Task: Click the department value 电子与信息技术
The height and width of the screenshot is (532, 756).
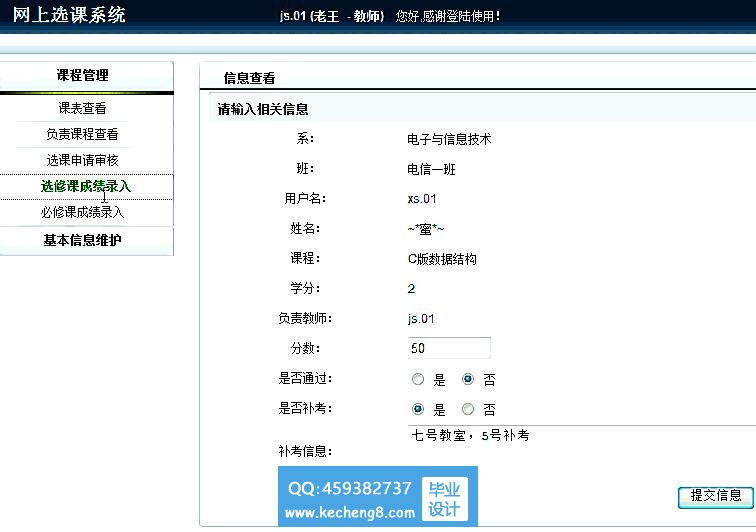Action: (449, 139)
